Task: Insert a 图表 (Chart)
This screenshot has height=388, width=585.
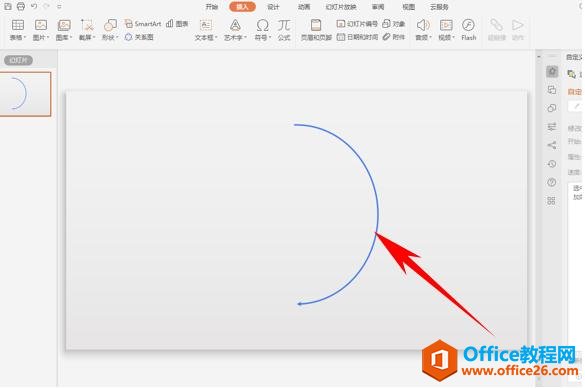Action: (x=177, y=24)
